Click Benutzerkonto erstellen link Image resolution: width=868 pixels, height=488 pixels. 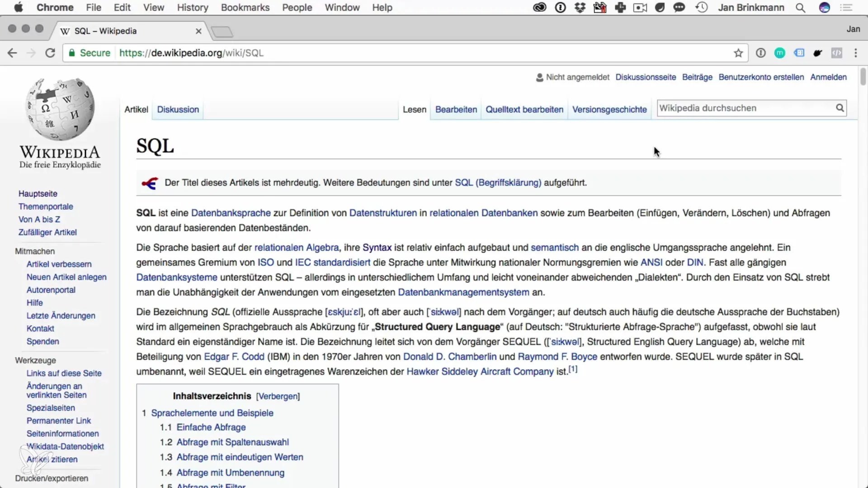click(x=761, y=77)
